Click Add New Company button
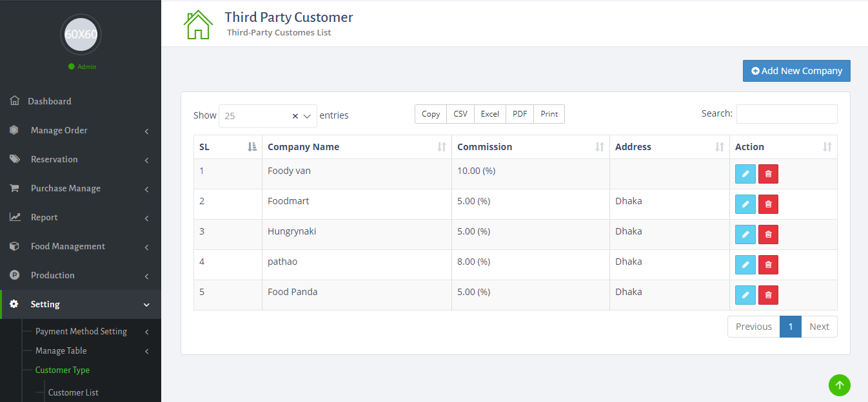The width and height of the screenshot is (868, 402). click(796, 71)
